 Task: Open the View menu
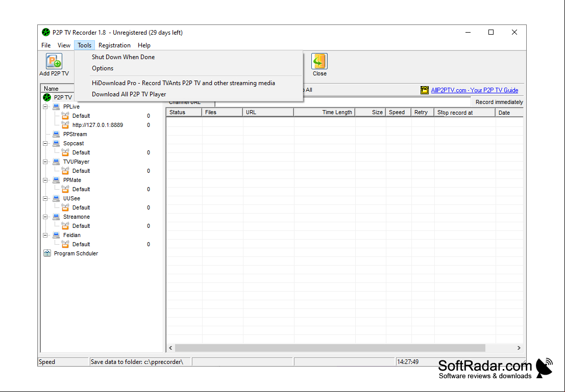64,45
